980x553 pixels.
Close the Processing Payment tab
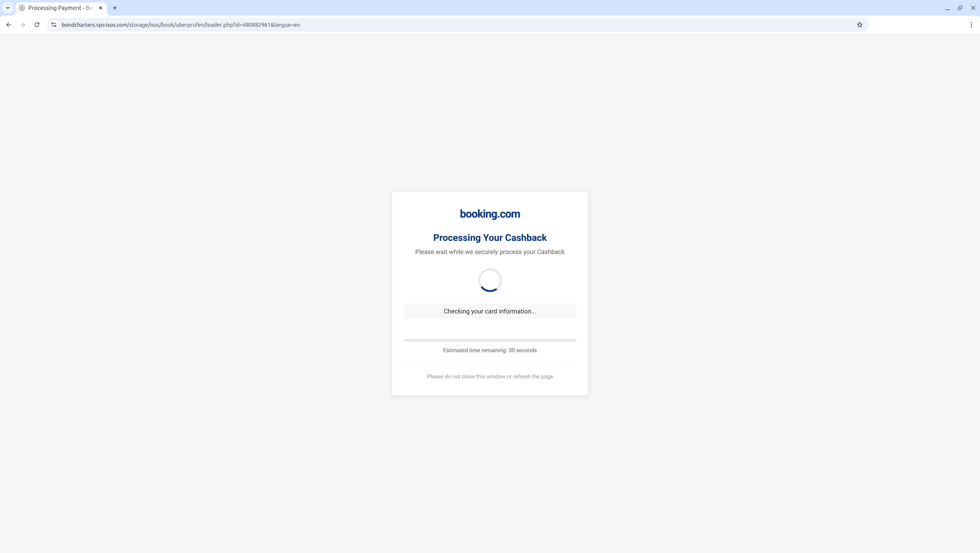[x=100, y=8]
